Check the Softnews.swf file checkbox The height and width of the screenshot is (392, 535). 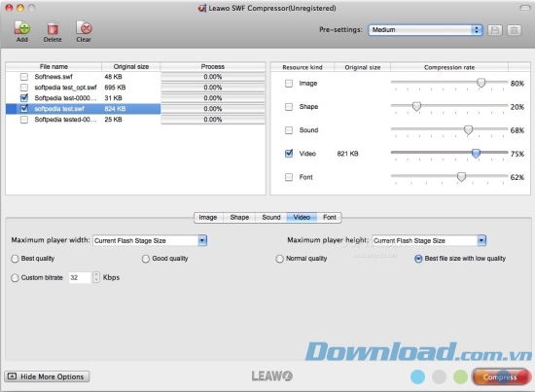[24, 77]
